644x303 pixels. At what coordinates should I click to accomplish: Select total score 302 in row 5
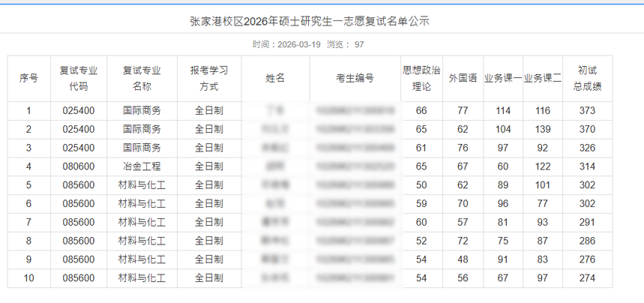tap(587, 185)
